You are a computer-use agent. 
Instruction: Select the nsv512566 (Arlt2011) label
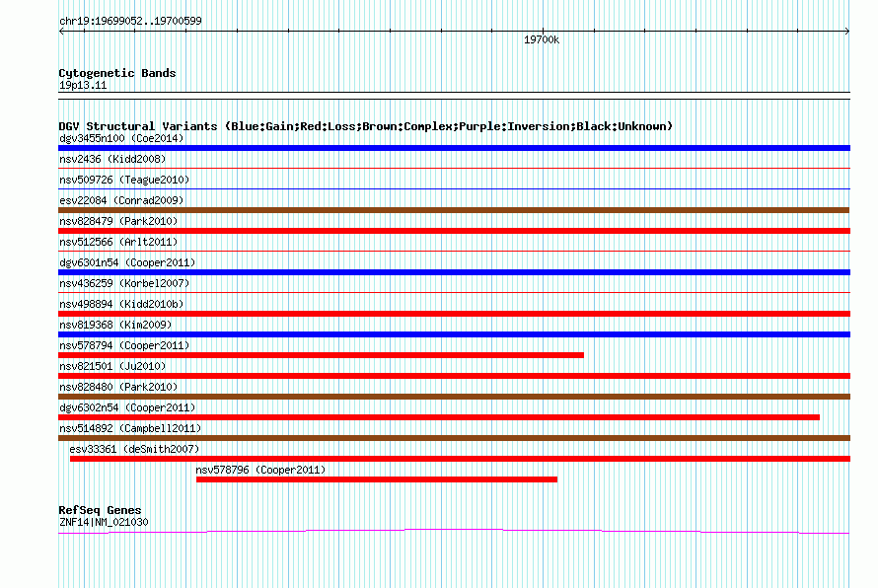118,242
